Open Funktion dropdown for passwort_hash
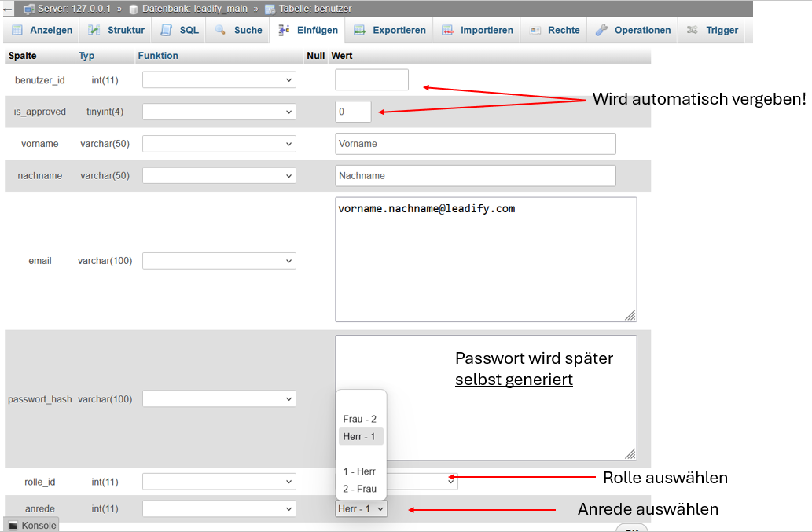Viewport: 812px width, 532px height. point(219,399)
